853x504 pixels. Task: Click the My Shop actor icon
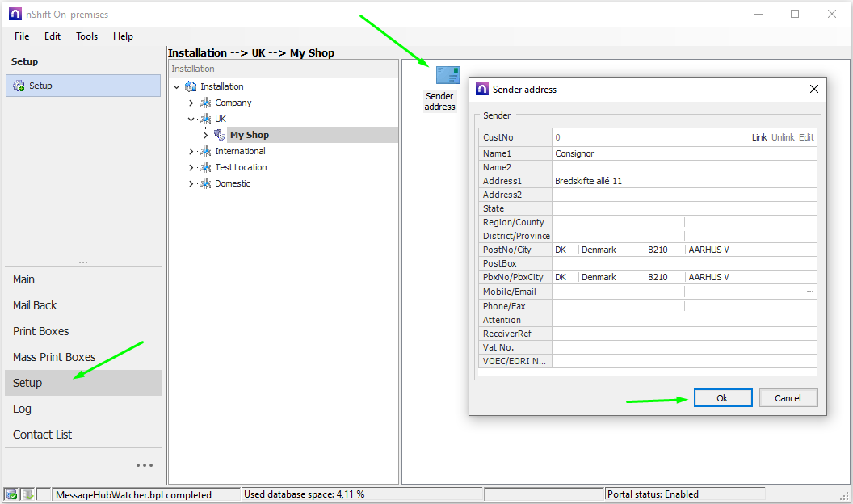(220, 135)
